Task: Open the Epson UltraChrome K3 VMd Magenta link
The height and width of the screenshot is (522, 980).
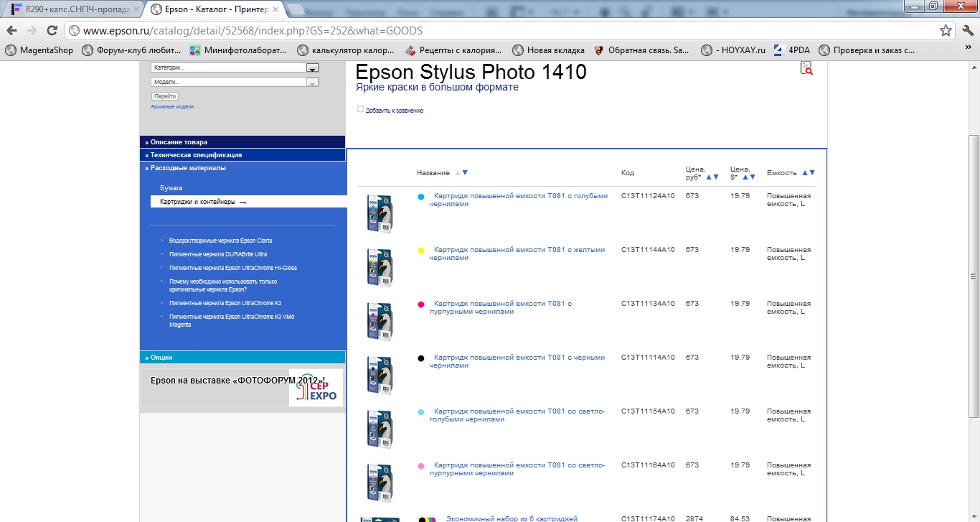Action: coord(232,320)
